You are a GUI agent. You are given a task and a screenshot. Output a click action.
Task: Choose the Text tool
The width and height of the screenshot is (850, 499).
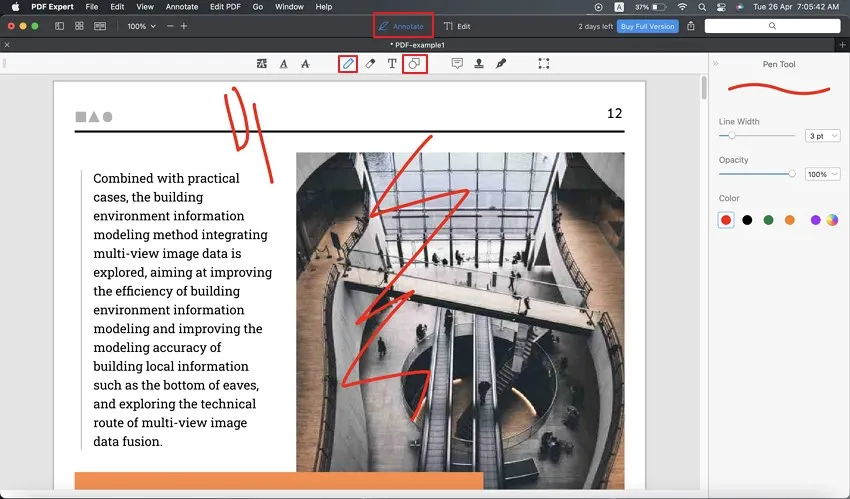tap(392, 64)
